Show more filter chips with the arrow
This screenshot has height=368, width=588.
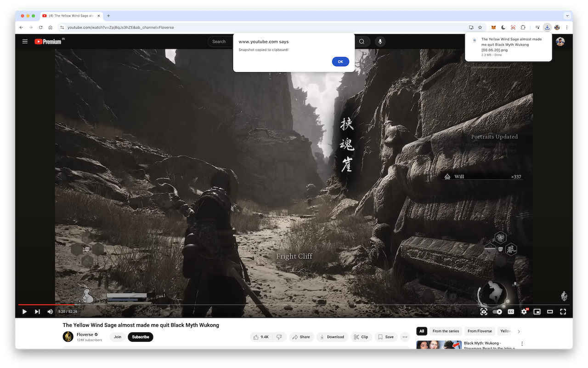[x=519, y=331]
